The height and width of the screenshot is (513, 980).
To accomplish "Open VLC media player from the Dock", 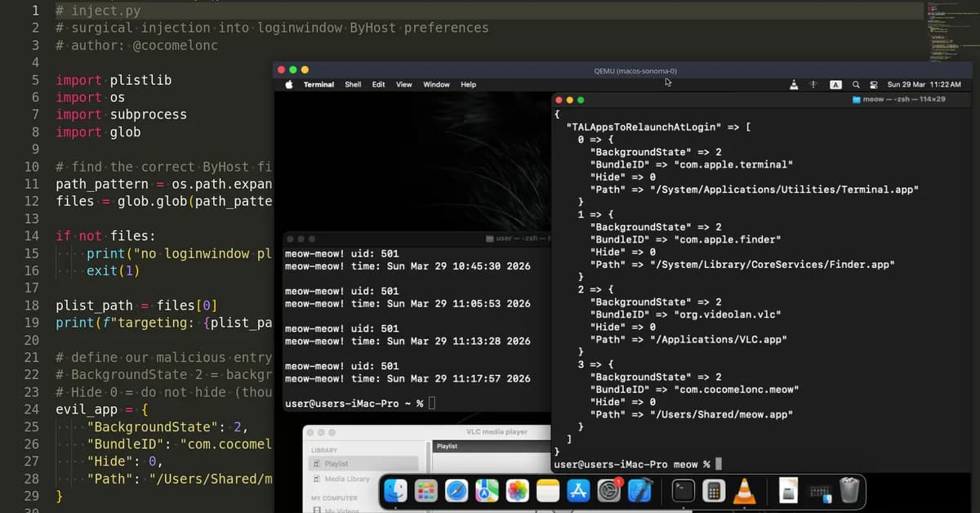I will tap(743, 491).
